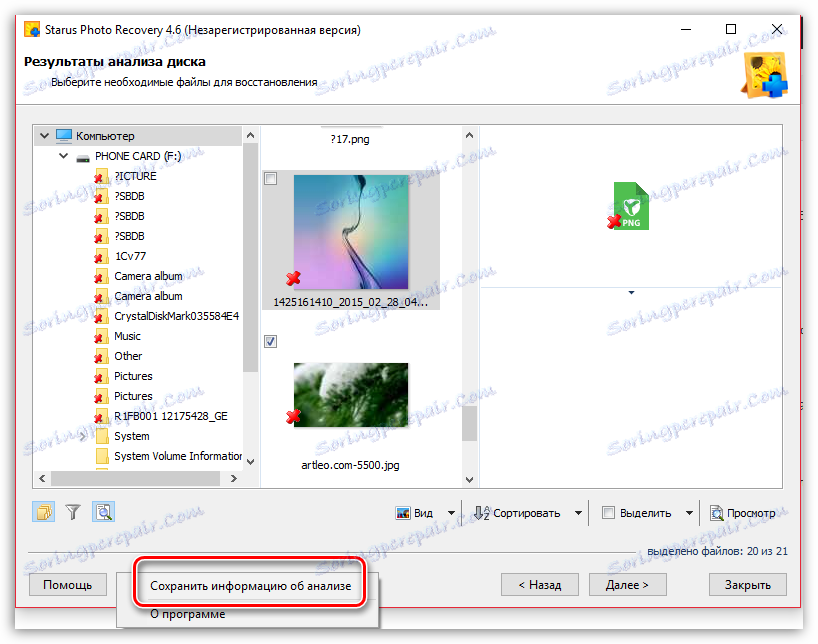This screenshot has width=818, height=644.
Task: Collapse the PHONE CARD (F:) node
Action: pyautogui.click(x=63, y=156)
